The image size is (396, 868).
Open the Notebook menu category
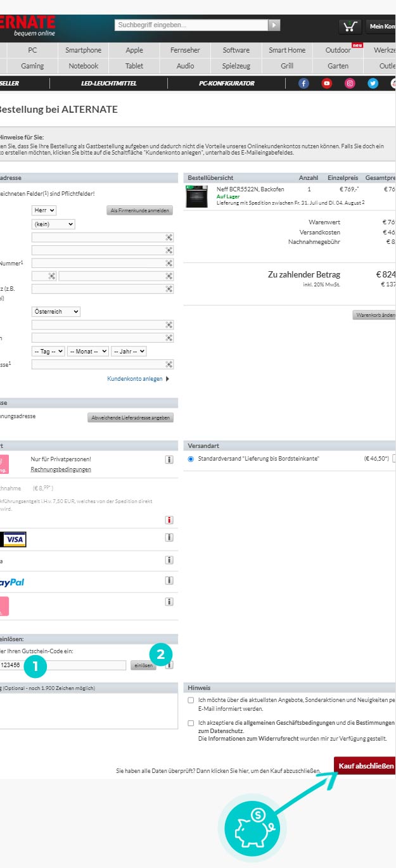tap(83, 66)
